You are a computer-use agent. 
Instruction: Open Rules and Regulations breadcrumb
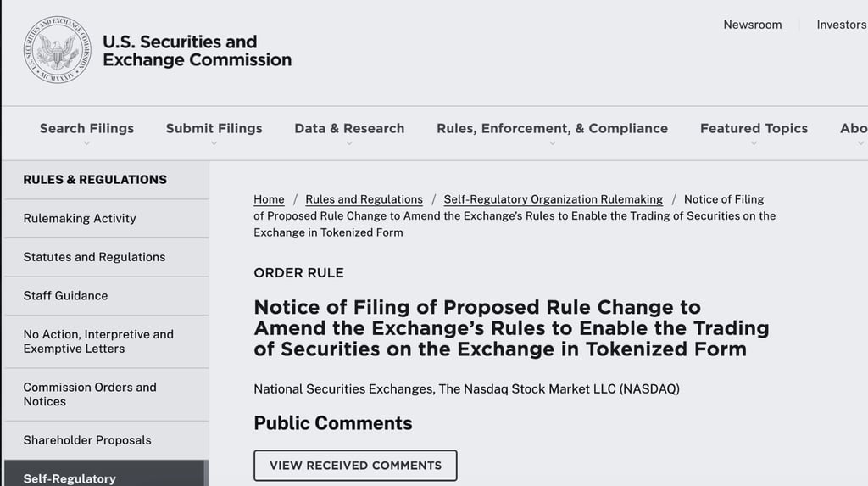pyautogui.click(x=364, y=199)
